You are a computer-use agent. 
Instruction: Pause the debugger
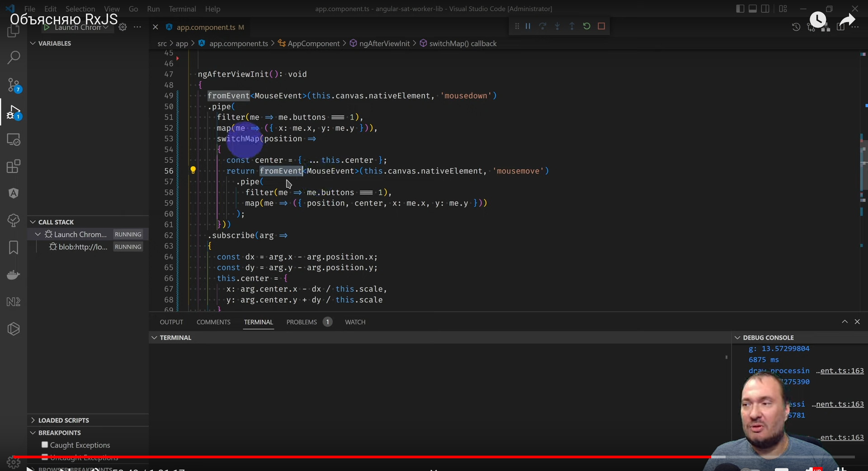pos(528,26)
